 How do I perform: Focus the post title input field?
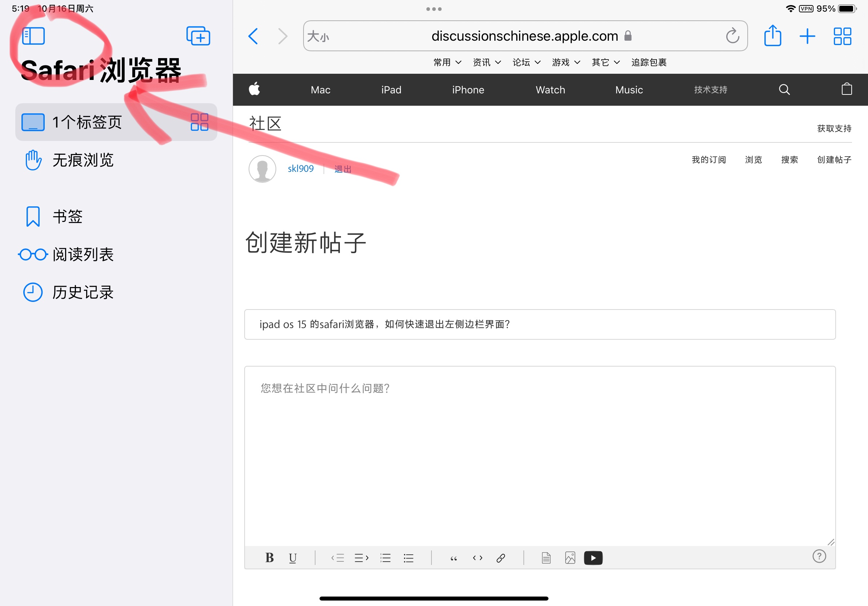click(x=540, y=324)
